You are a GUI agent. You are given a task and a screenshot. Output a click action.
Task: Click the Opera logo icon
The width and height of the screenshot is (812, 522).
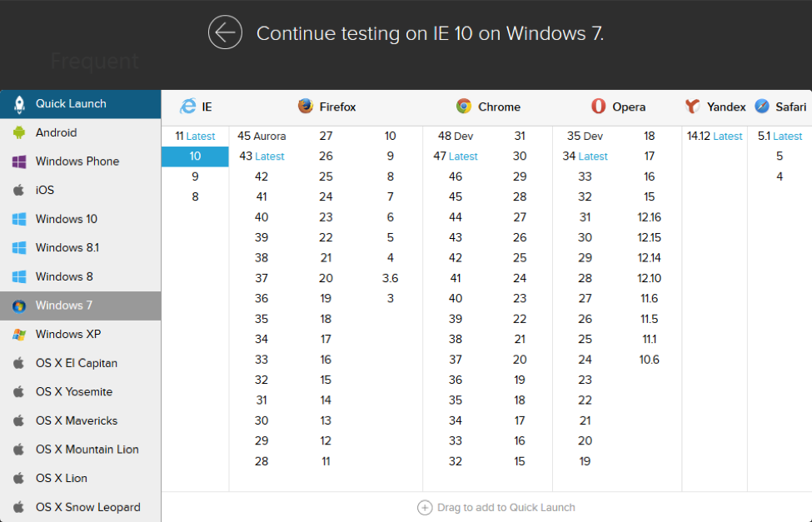point(598,107)
